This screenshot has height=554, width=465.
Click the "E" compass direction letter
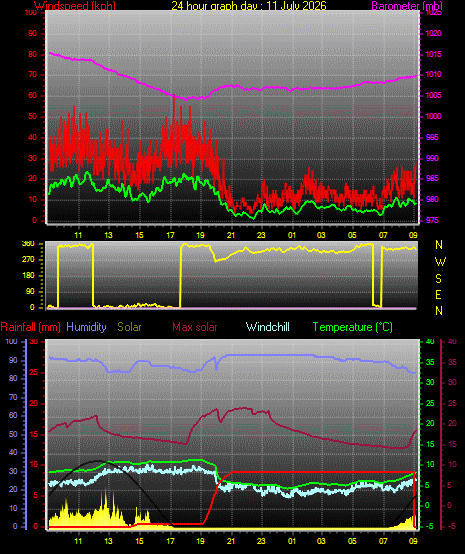438,295
